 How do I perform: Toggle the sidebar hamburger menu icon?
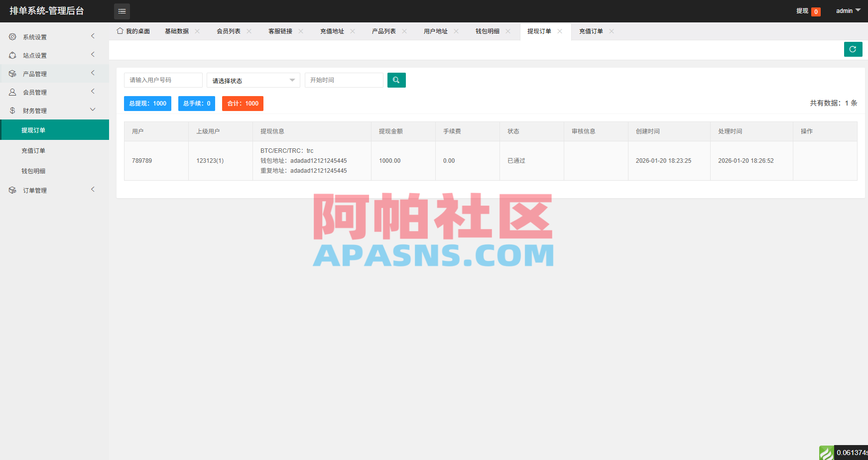(122, 11)
